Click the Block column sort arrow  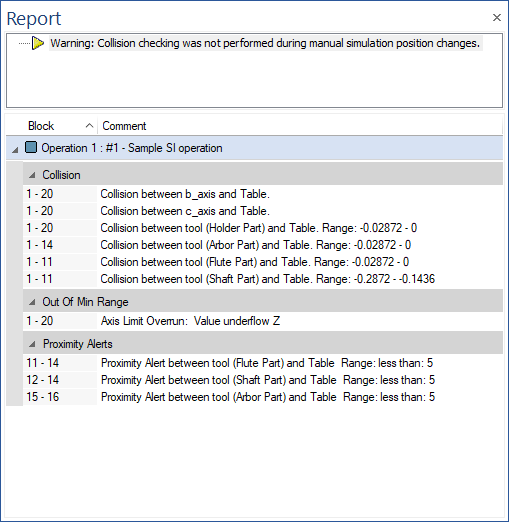pos(89,126)
